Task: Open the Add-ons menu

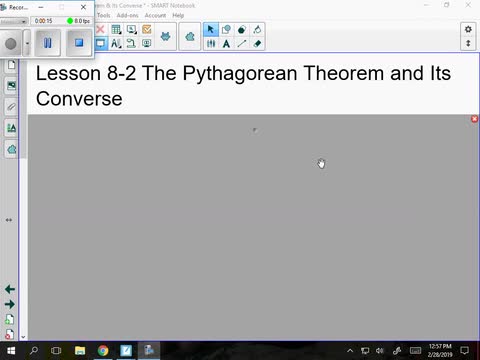Action: (x=127, y=15)
